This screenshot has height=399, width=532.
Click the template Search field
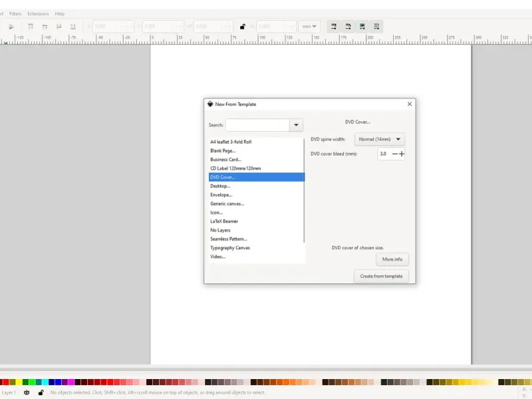pyautogui.click(x=257, y=125)
